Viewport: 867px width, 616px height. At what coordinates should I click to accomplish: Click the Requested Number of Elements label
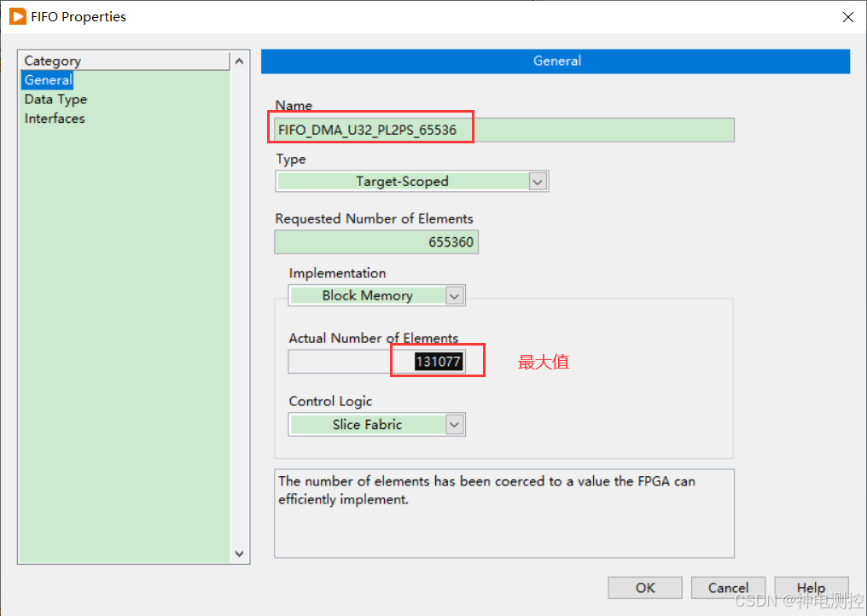pos(375,218)
